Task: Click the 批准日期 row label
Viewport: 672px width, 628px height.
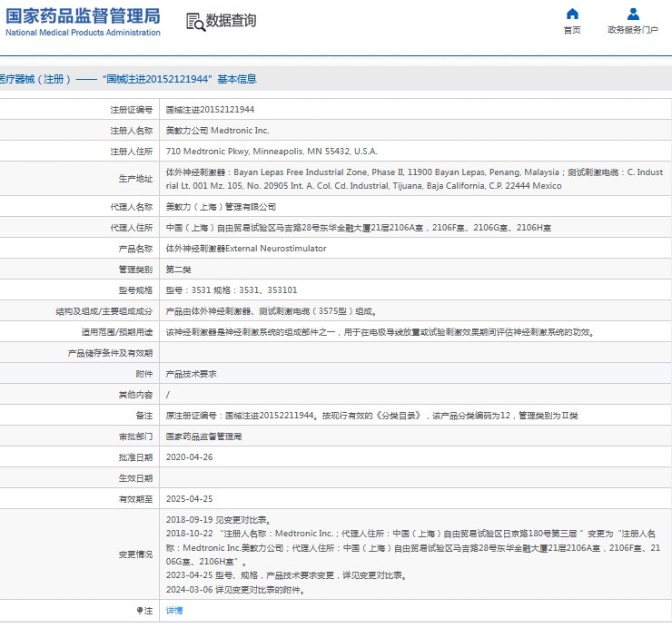Action: point(135,457)
